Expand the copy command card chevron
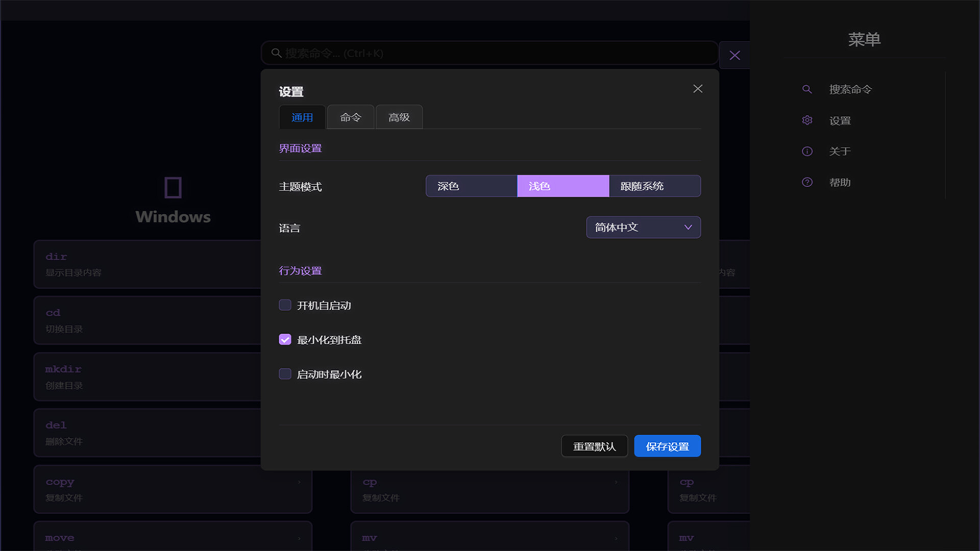980x551 pixels. click(x=299, y=482)
